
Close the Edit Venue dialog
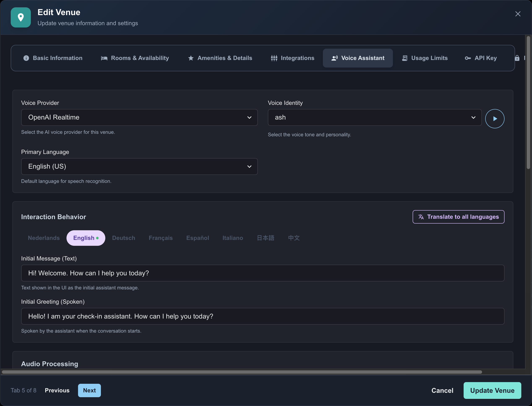pyautogui.click(x=518, y=14)
